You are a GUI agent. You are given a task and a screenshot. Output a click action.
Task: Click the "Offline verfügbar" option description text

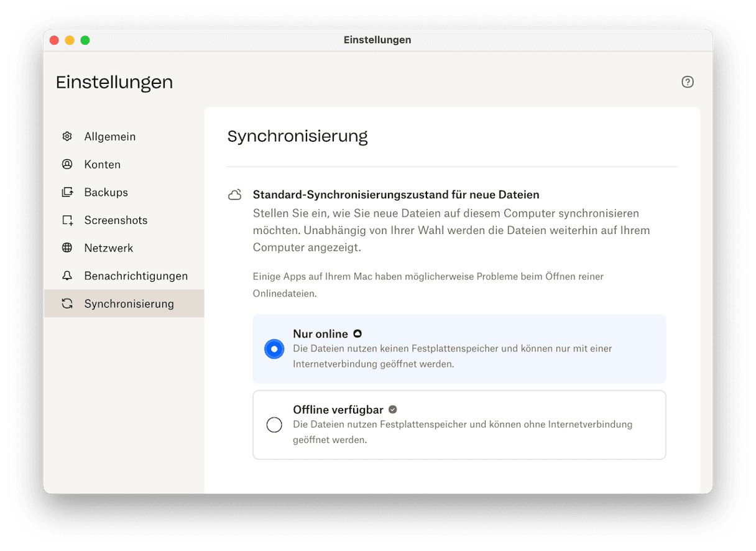tap(462, 432)
